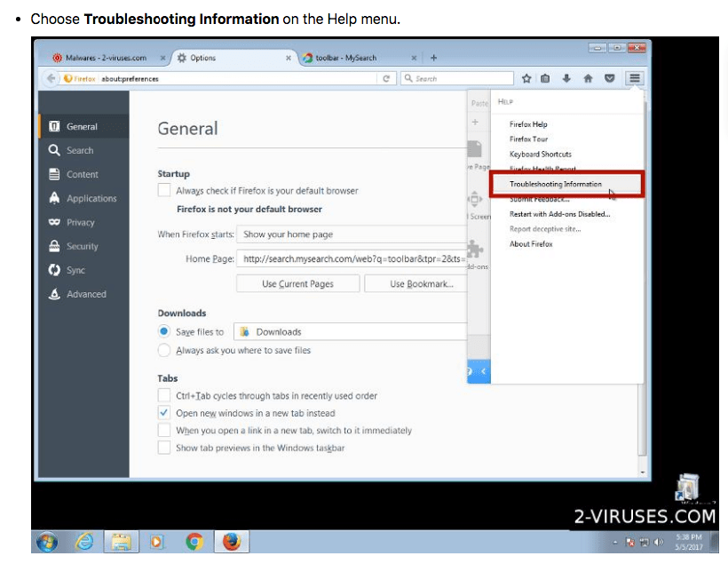Enable Ctrl+Tab cycles through tabs checkbox
The height and width of the screenshot is (564, 728).
pyautogui.click(x=164, y=395)
